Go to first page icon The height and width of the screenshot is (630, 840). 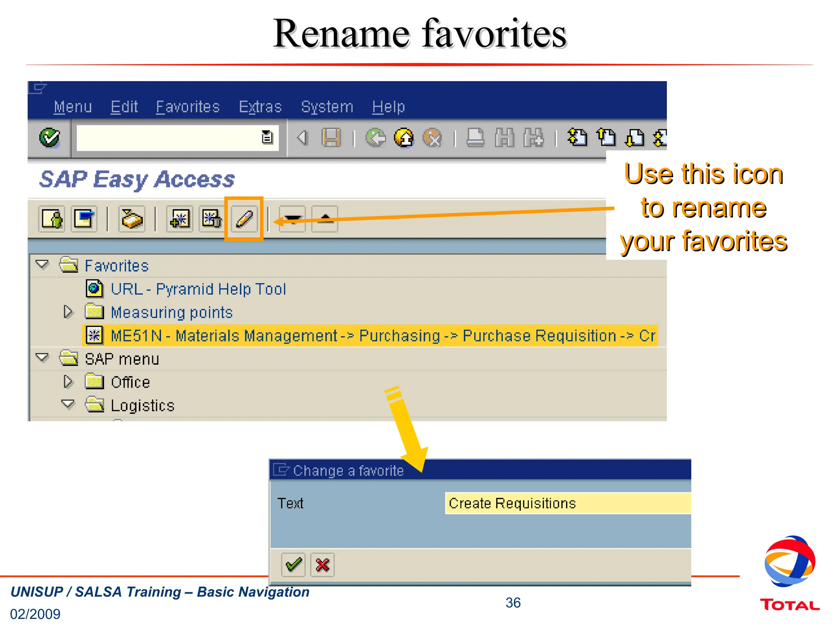(x=577, y=137)
